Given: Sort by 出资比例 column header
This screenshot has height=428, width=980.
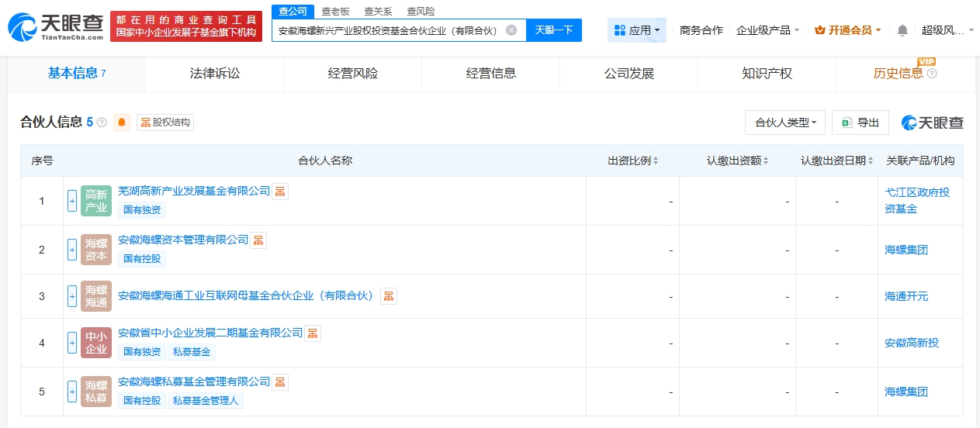Looking at the screenshot, I should pyautogui.click(x=632, y=160).
